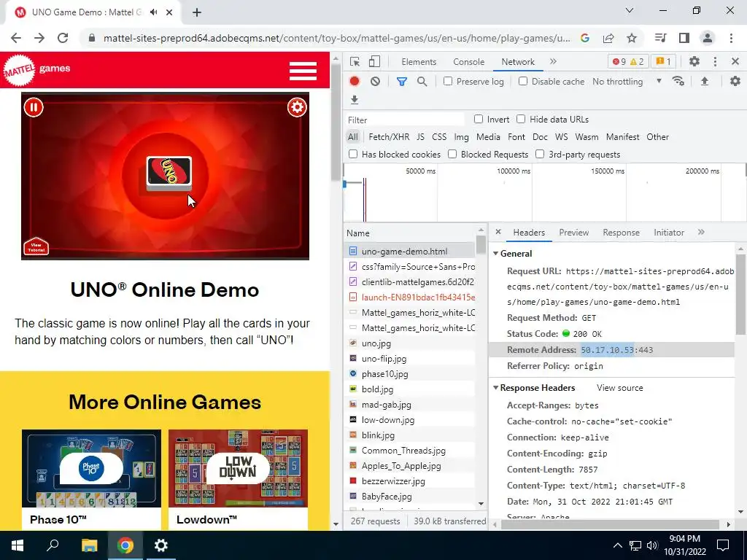Screen dimensions: 747x560
Task: Reload the page
Action: 63,38
